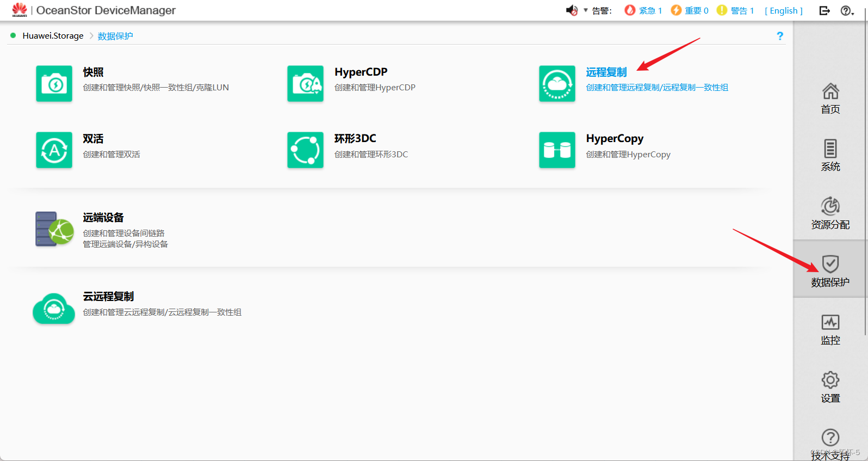
Task: Click Huawei.Storage breadcrumb
Action: pos(53,36)
